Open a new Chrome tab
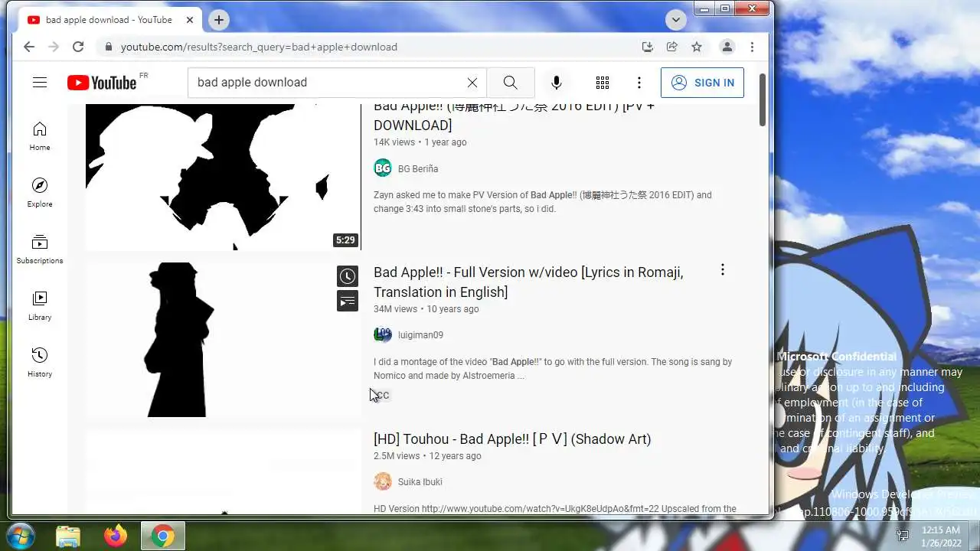980x551 pixels. 219,20
